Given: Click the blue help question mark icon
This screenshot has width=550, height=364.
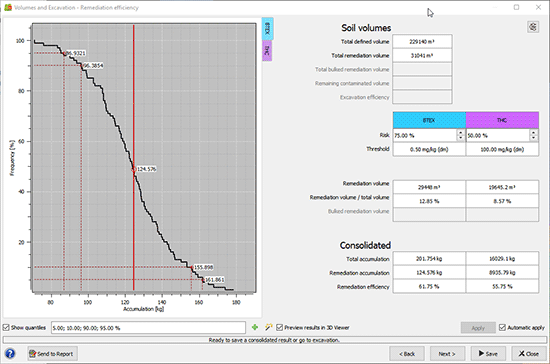Looking at the screenshot, I should tap(10, 353).
